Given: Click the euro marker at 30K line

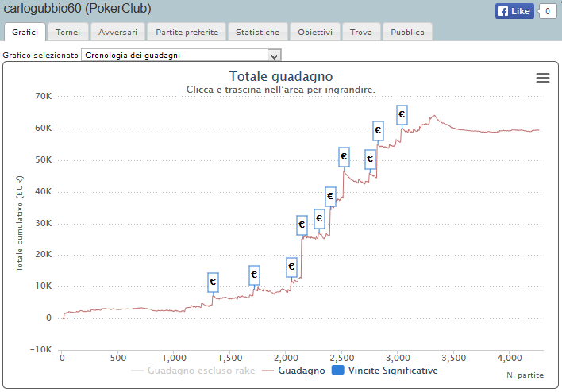Looking at the screenshot, I should (x=302, y=225).
